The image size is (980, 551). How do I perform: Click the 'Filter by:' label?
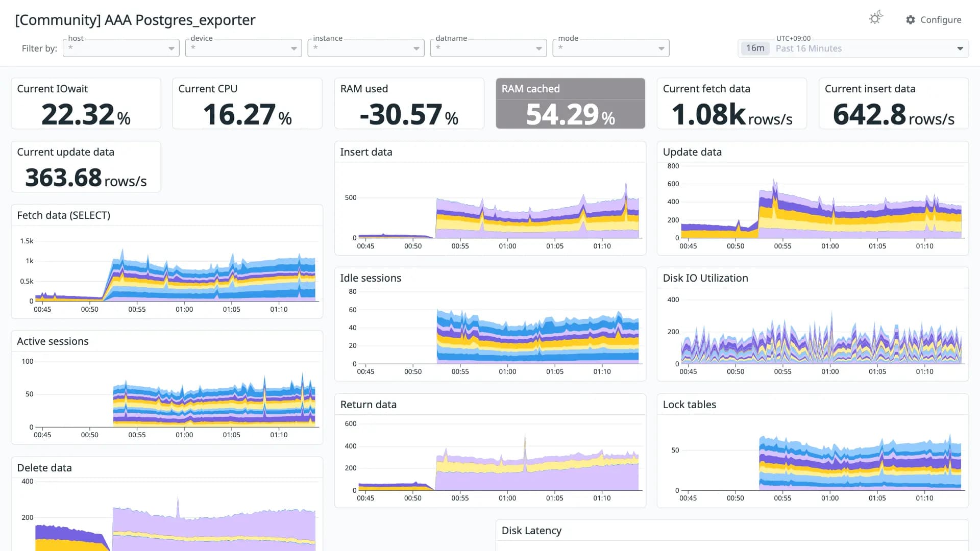click(x=39, y=48)
